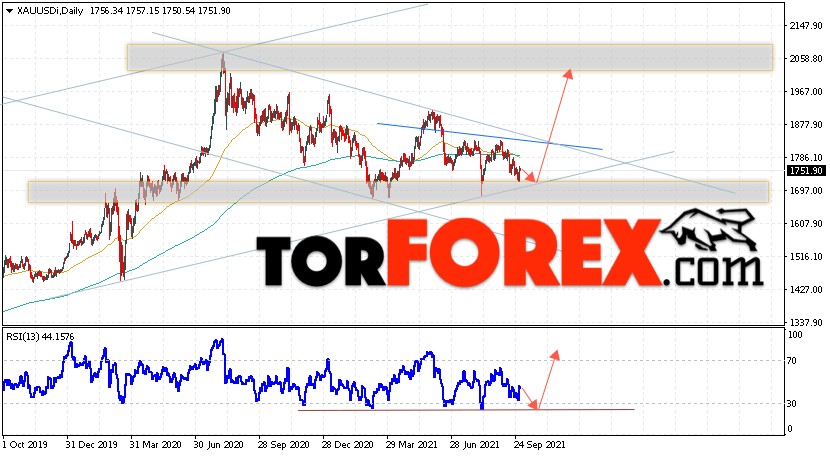Click date label 24 Sep 2021
This screenshot has width=830, height=456.
(539, 445)
